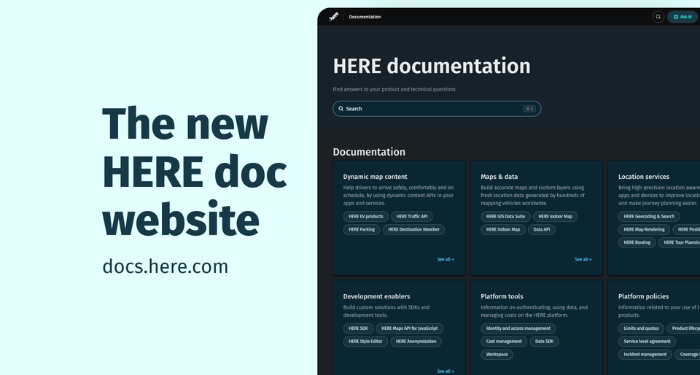Click the docs.here.com URL text
This screenshot has width=700, height=375.
[x=165, y=267]
